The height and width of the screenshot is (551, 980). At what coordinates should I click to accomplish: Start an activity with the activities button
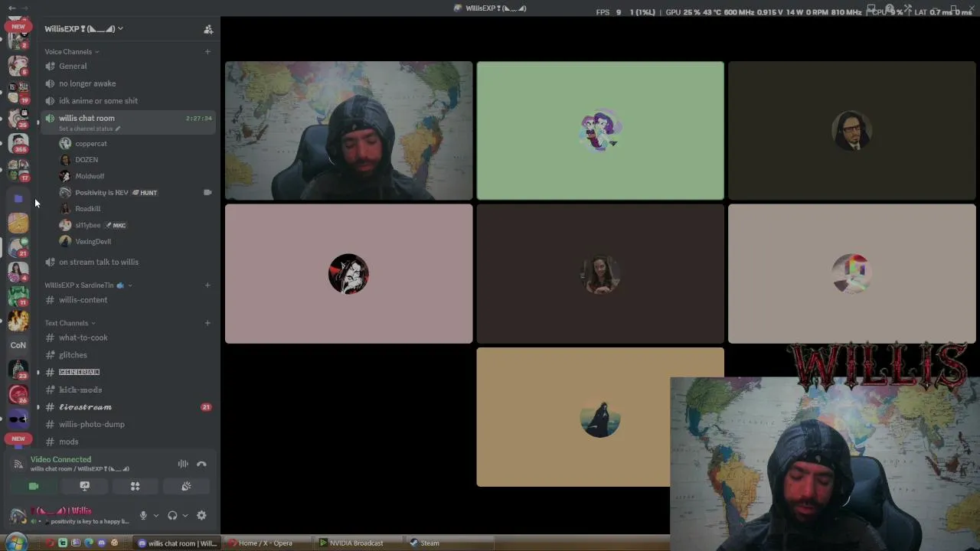click(135, 486)
